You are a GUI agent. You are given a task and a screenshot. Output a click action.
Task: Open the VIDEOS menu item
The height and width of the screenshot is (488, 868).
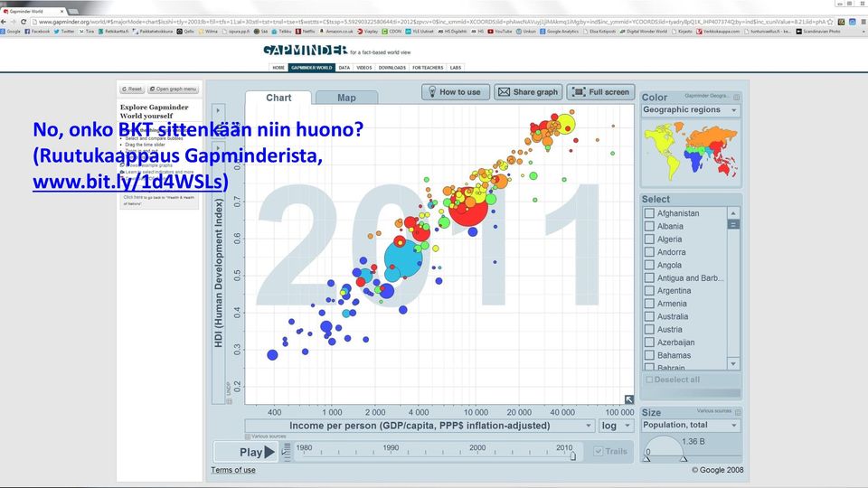pos(363,68)
